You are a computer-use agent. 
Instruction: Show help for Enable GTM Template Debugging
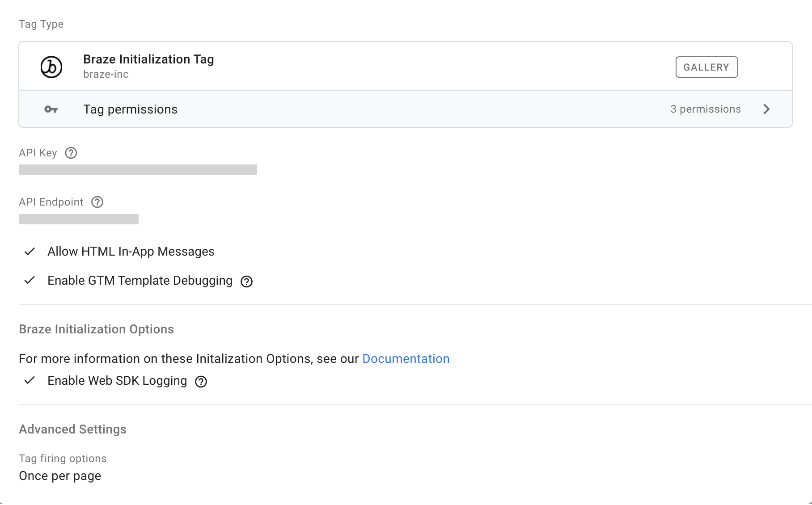coord(246,282)
